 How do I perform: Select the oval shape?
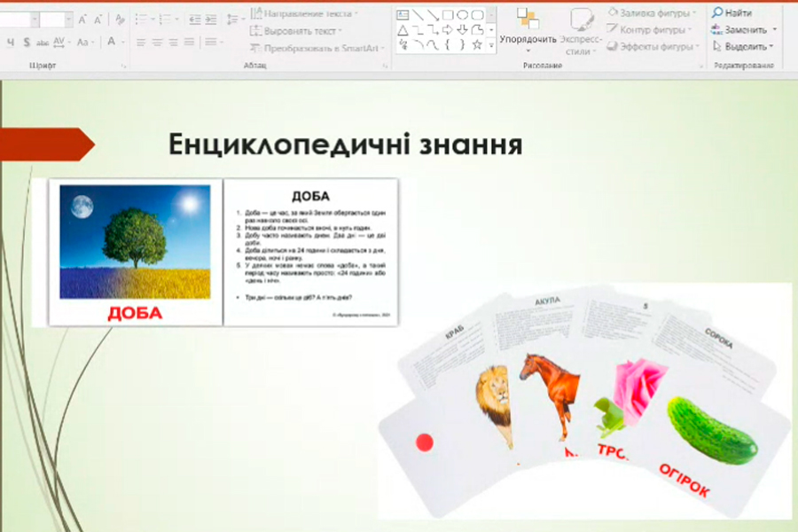(x=462, y=15)
